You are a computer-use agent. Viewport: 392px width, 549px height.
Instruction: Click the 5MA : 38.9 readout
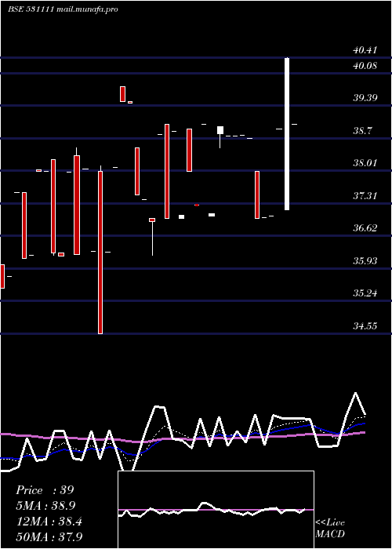(x=45, y=505)
